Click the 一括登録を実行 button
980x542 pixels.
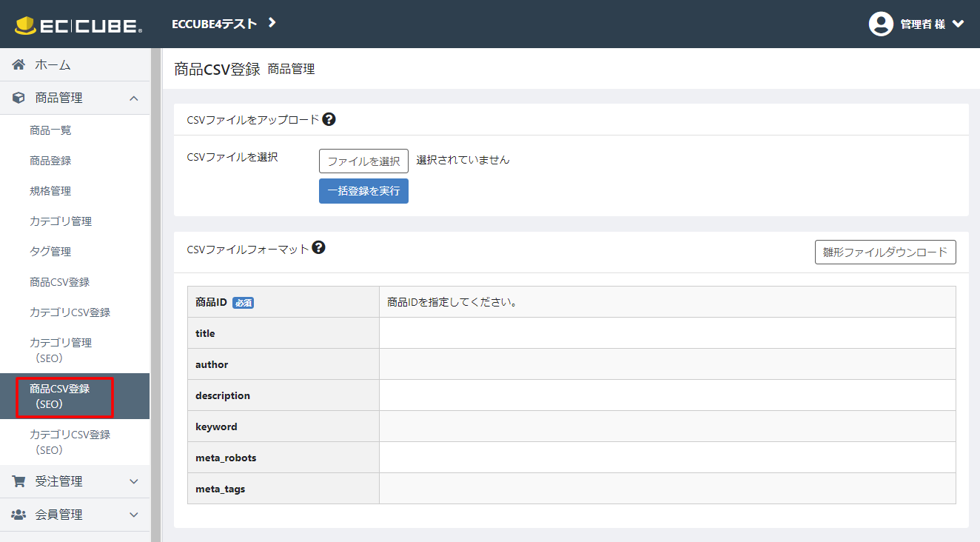[363, 191]
